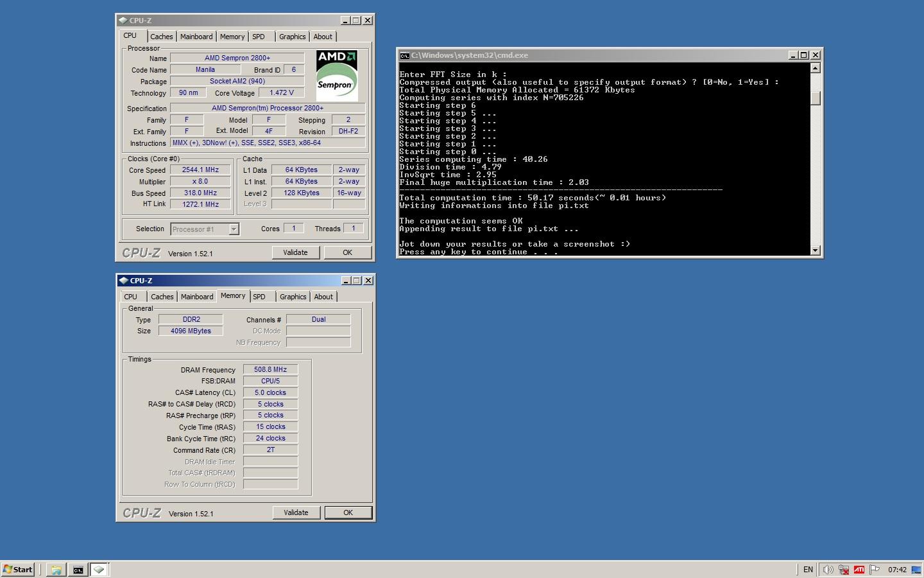Click the cmd vertical scrollbar thumb
Image resolution: width=924 pixels, height=578 pixels.
point(816,98)
